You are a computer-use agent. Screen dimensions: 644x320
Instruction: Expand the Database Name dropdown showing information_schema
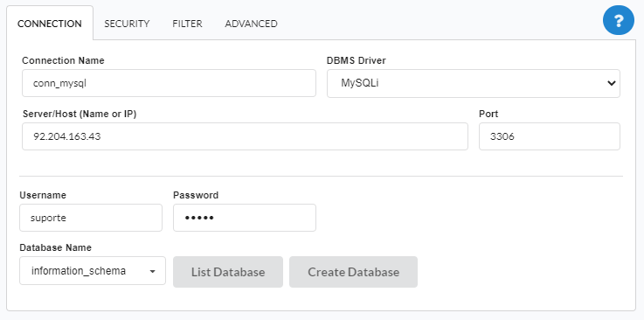(x=93, y=271)
